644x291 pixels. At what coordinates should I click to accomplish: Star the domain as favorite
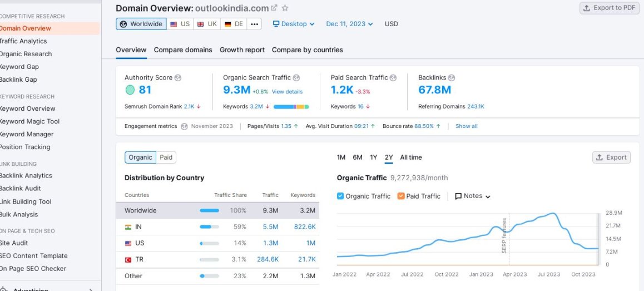[285, 8]
